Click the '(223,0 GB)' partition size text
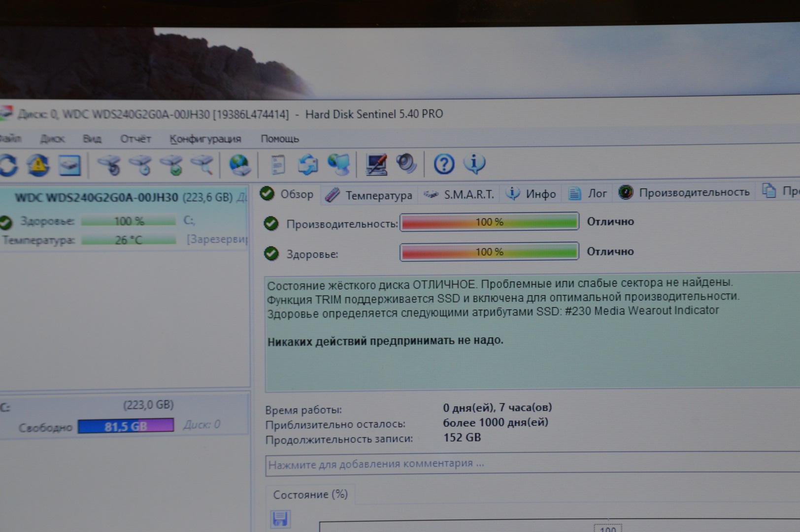Viewport: 800px width, 532px height. [148, 405]
